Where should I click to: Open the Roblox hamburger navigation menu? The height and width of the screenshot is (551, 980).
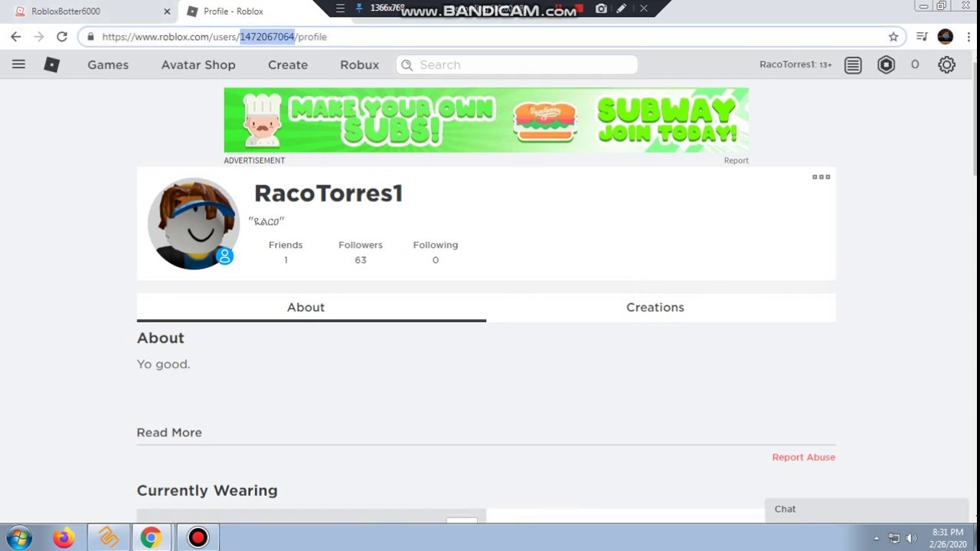(x=18, y=65)
